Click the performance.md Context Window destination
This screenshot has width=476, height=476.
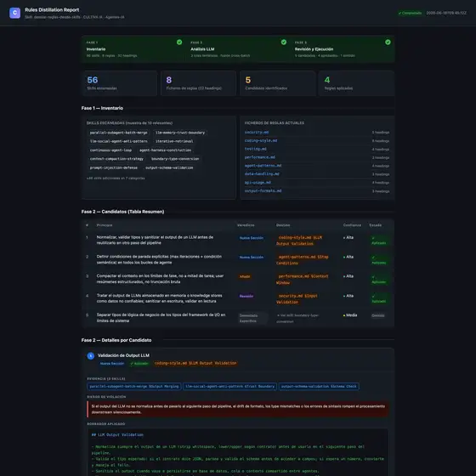pyautogui.click(x=303, y=280)
